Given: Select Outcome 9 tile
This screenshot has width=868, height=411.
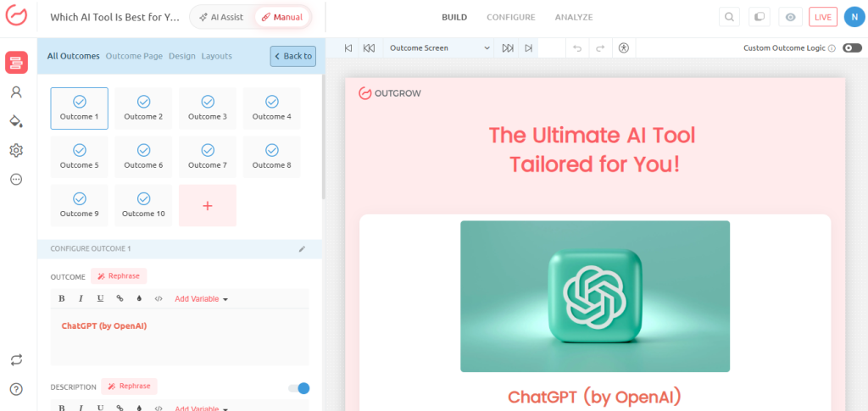Looking at the screenshot, I should 79,206.
